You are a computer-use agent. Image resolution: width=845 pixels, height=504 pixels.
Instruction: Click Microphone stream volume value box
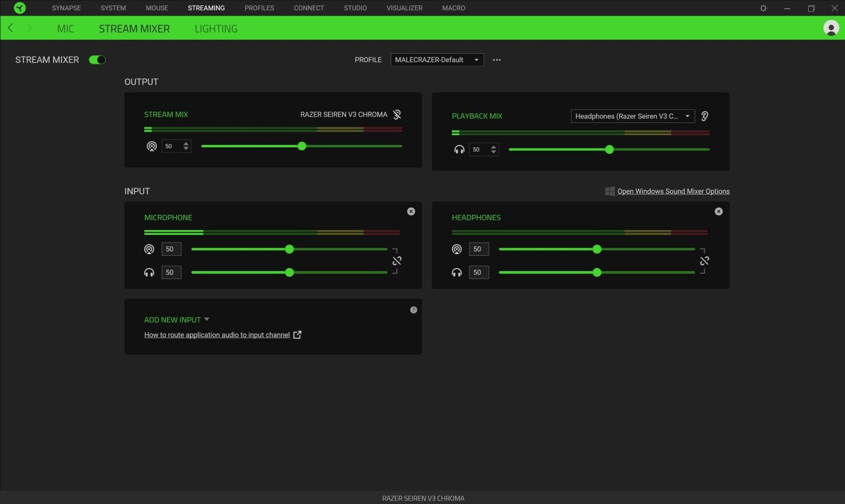pos(171,249)
